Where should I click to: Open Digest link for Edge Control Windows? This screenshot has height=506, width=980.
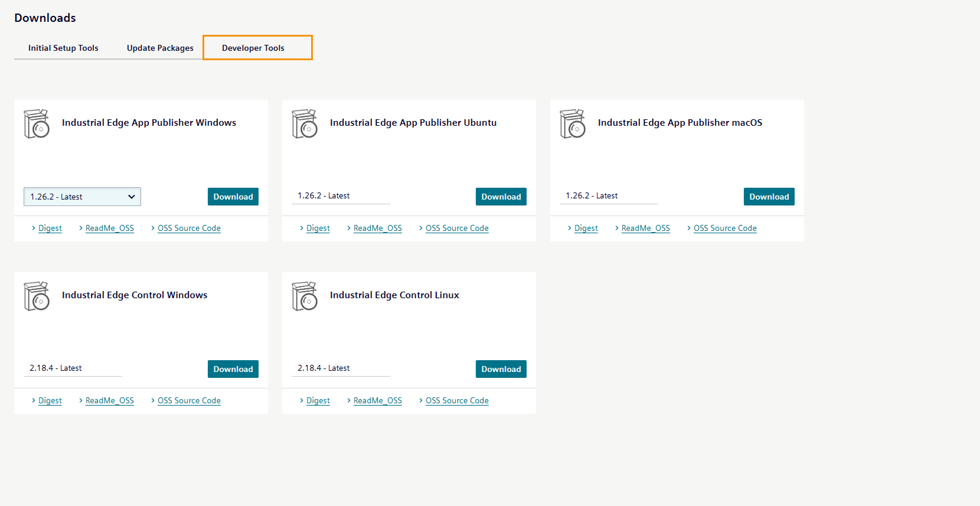[50, 400]
